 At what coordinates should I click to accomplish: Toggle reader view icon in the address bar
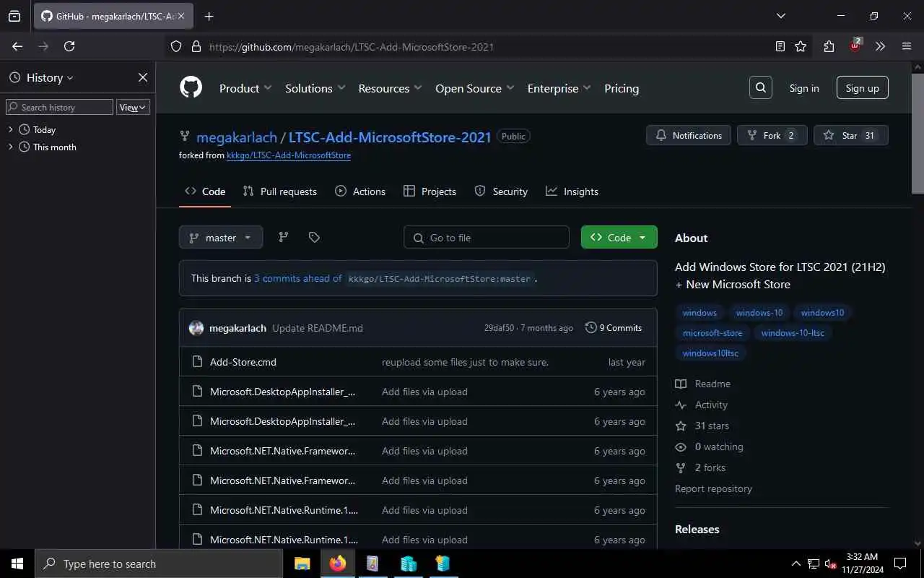coord(780,46)
